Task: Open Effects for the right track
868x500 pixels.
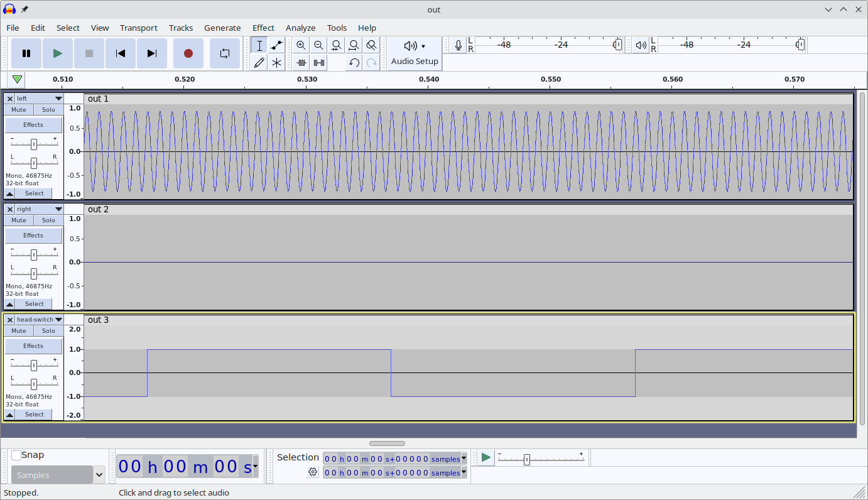Action: point(33,236)
